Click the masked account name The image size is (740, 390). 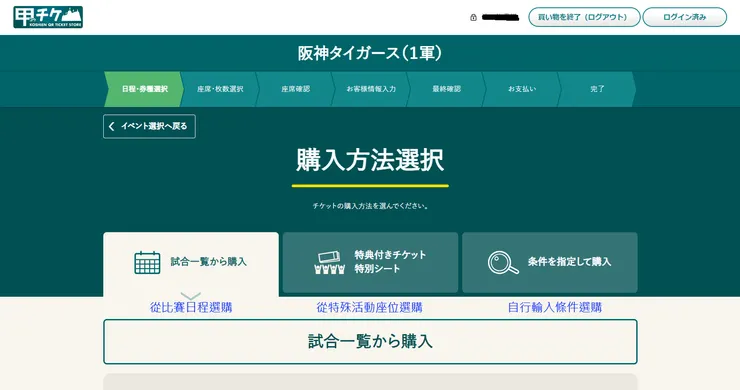pos(500,17)
